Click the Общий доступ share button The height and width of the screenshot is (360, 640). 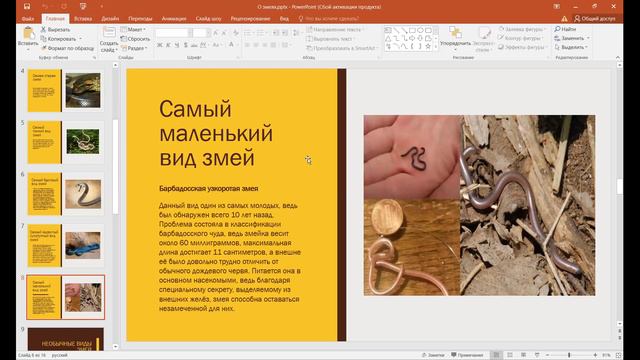(595, 18)
